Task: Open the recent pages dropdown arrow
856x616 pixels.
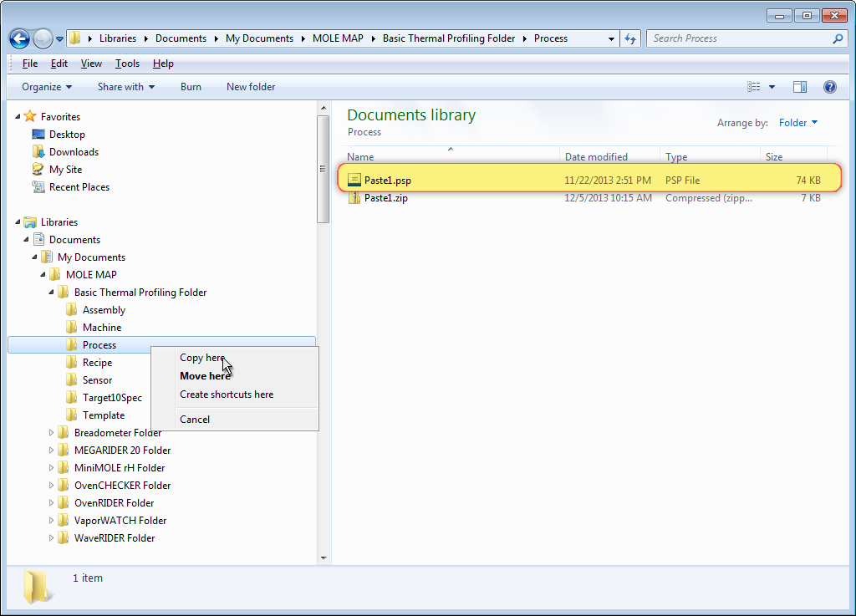Action: click(59, 39)
